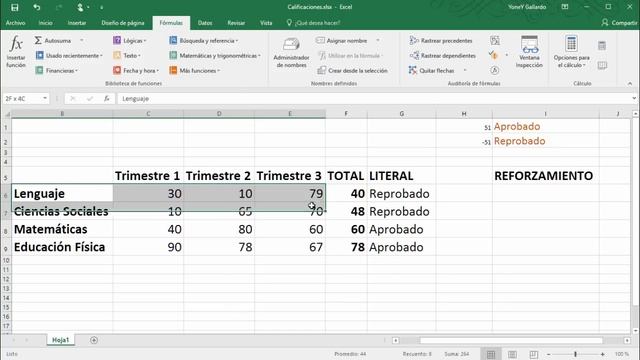Image resolution: width=640 pixels, height=360 pixels.
Task: Open Administrador de nombres
Action: 291,53
